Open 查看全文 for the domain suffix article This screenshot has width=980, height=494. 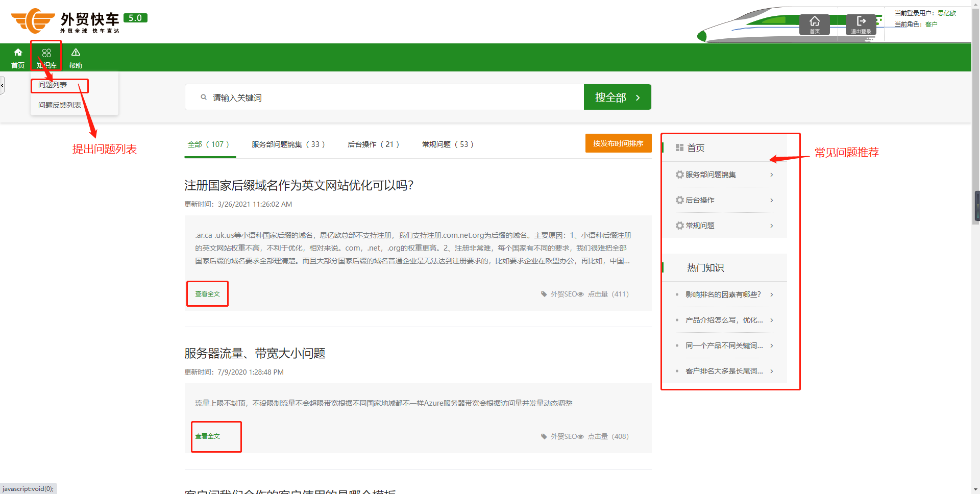coord(207,294)
